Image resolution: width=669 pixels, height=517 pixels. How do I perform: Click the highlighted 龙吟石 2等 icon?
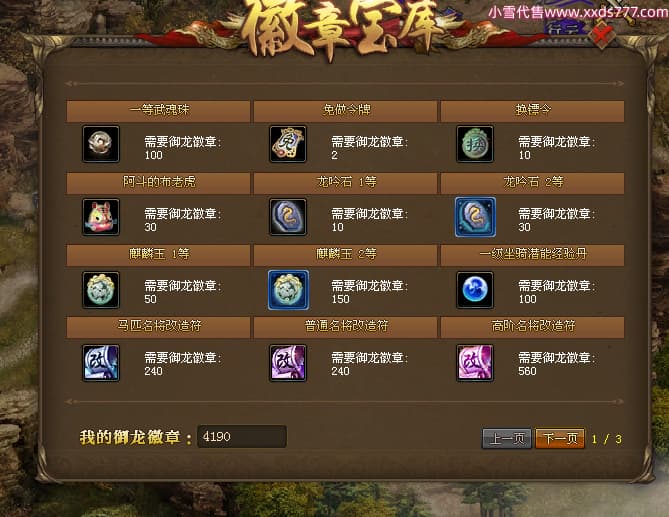(475, 217)
